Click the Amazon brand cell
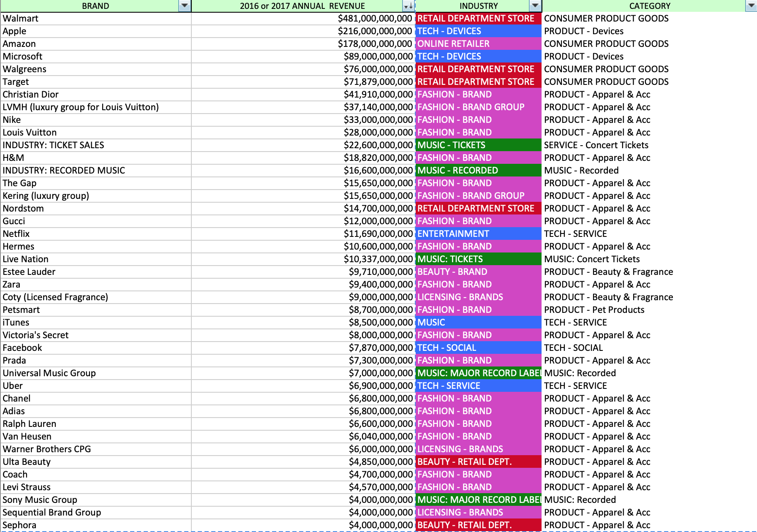The width and height of the screenshot is (757, 532). coord(96,44)
